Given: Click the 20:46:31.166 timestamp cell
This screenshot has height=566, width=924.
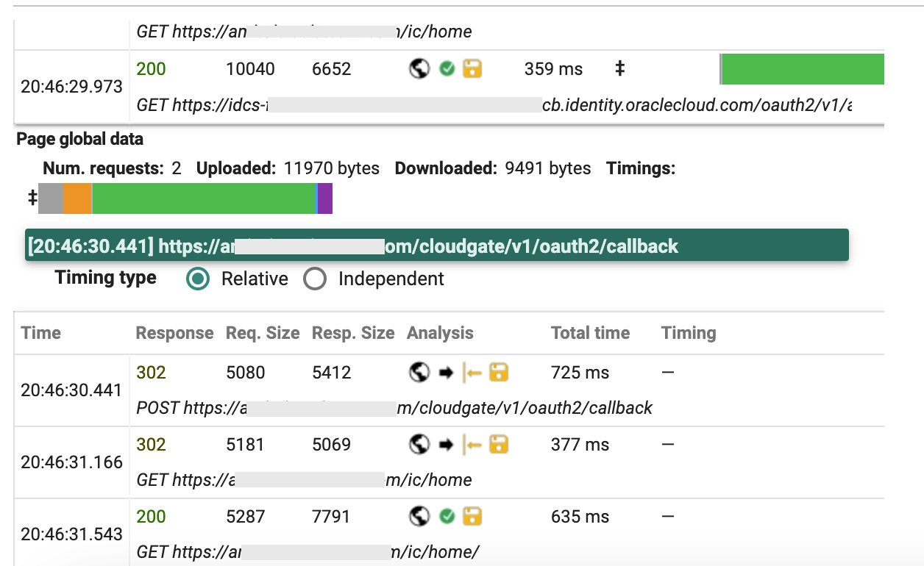Looking at the screenshot, I should [x=71, y=462].
